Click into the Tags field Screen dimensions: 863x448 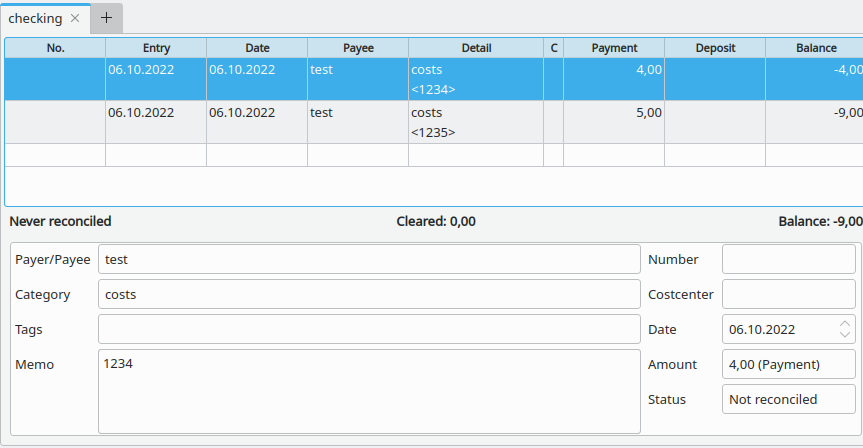pyautogui.click(x=369, y=329)
